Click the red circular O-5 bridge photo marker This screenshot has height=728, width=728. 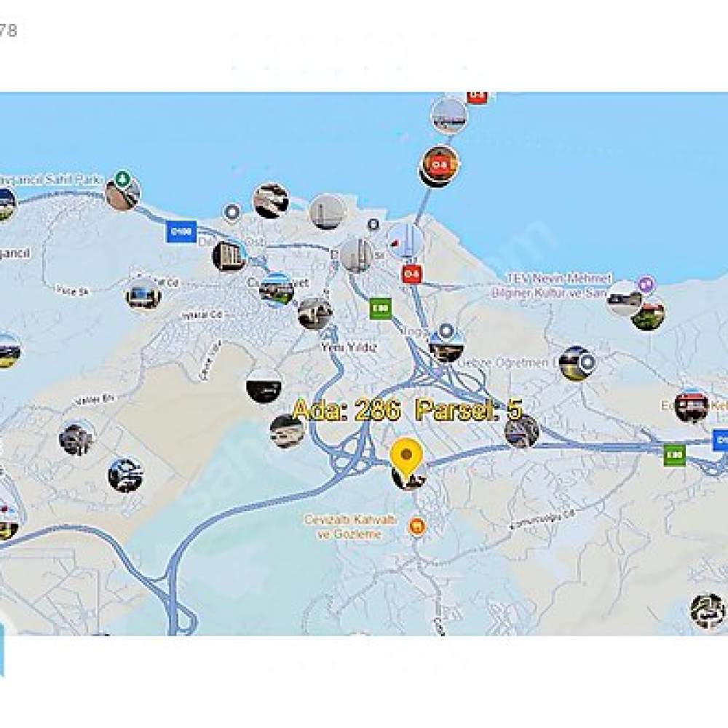(x=439, y=166)
